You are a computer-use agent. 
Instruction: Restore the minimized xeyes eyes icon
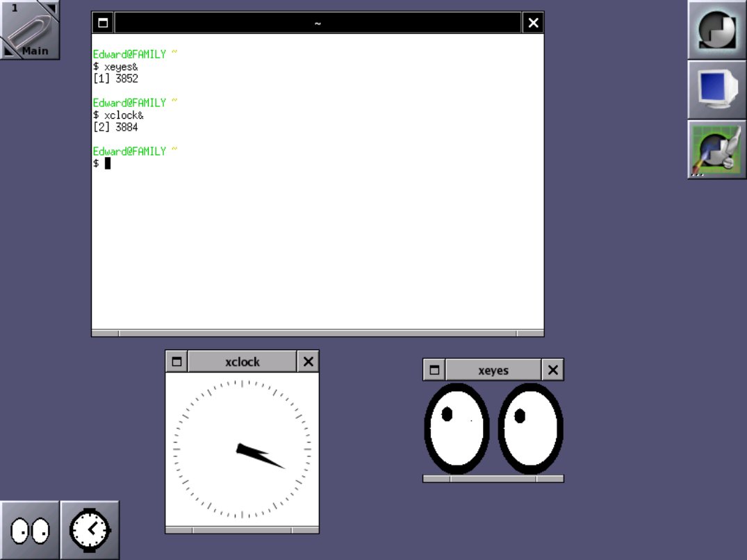(x=29, y=529)
